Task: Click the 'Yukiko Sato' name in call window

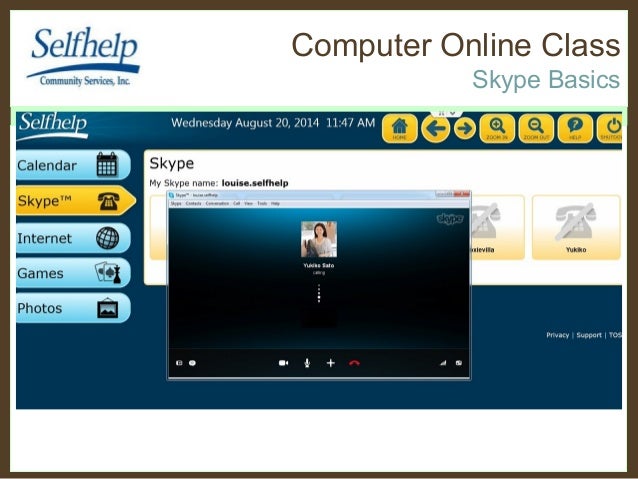Action: pyautogui.click(x=319, y=265)
